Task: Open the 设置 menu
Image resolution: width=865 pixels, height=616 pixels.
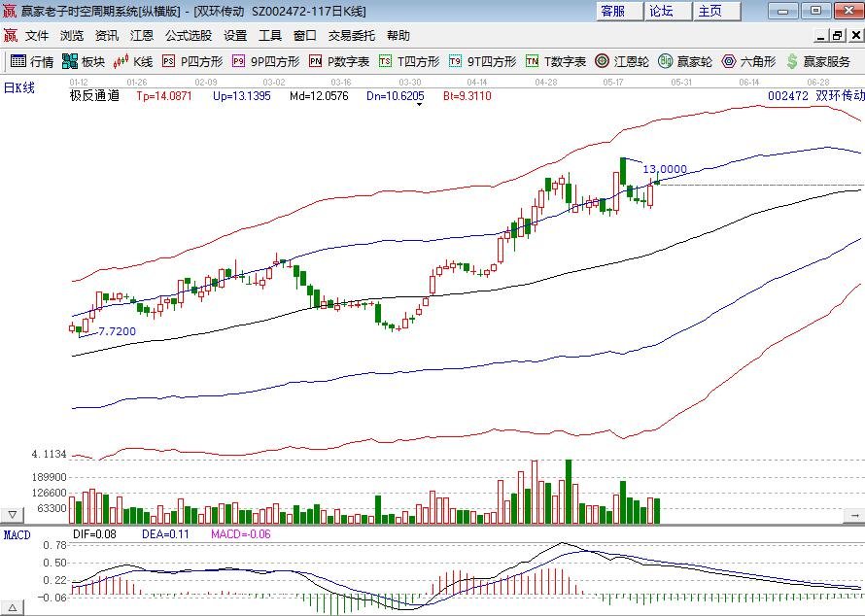Action: click(235, 35)
